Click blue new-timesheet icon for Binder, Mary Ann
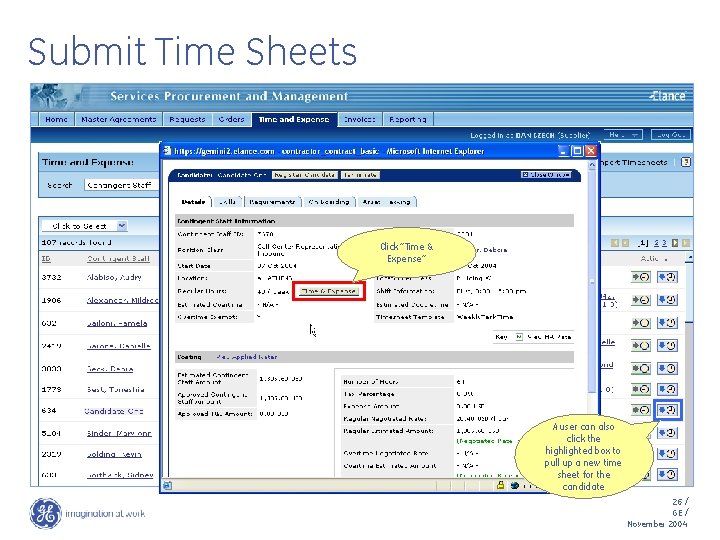Viewport: 720px width, 540px height. click(x=667, y=433)
